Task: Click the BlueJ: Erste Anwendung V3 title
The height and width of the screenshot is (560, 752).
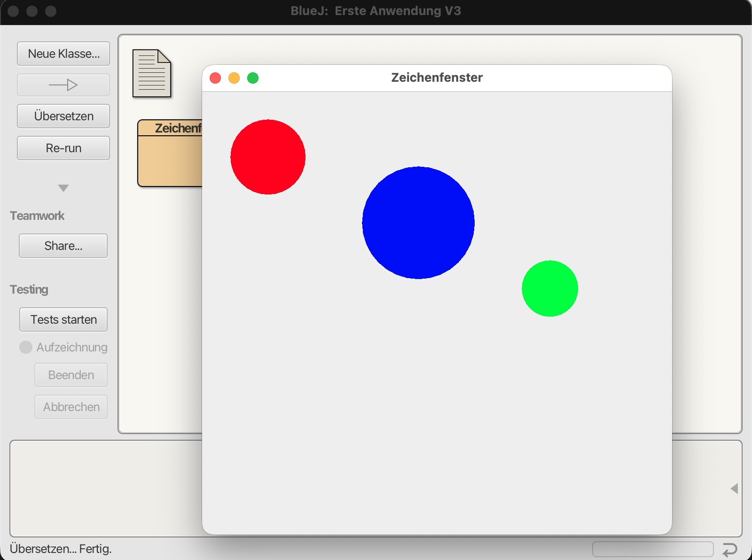Action: pos(376,11)
